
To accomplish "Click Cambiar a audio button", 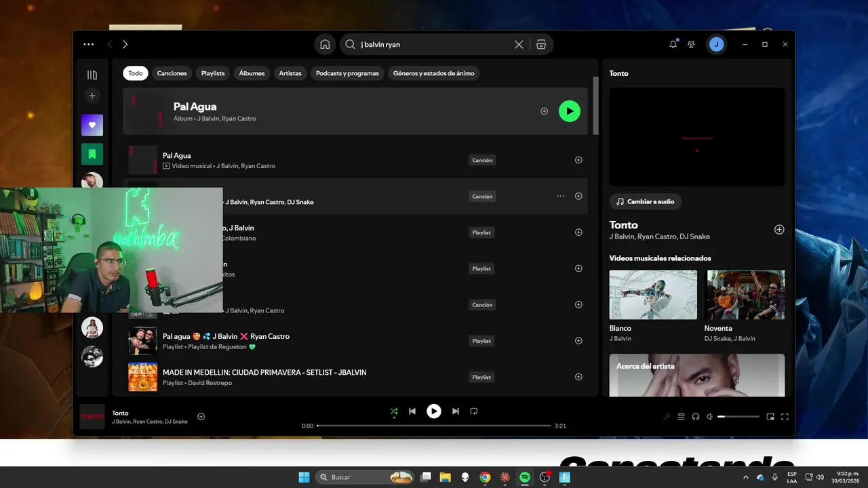I will [646, 201].
